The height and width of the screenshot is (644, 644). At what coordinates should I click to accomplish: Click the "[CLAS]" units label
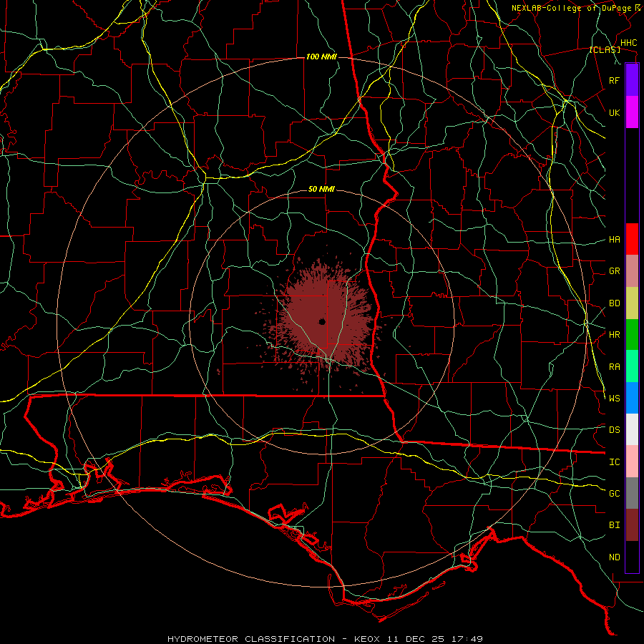(605, 50)
